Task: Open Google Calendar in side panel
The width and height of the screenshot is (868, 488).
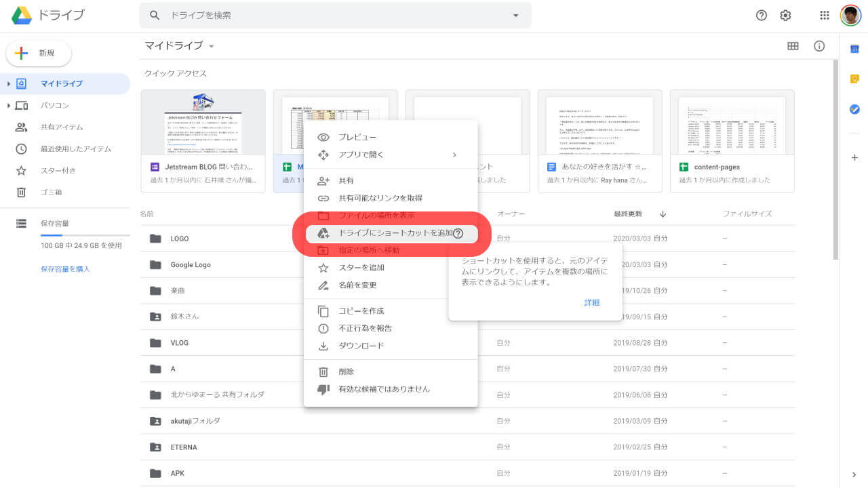Action: click(854, 49)
